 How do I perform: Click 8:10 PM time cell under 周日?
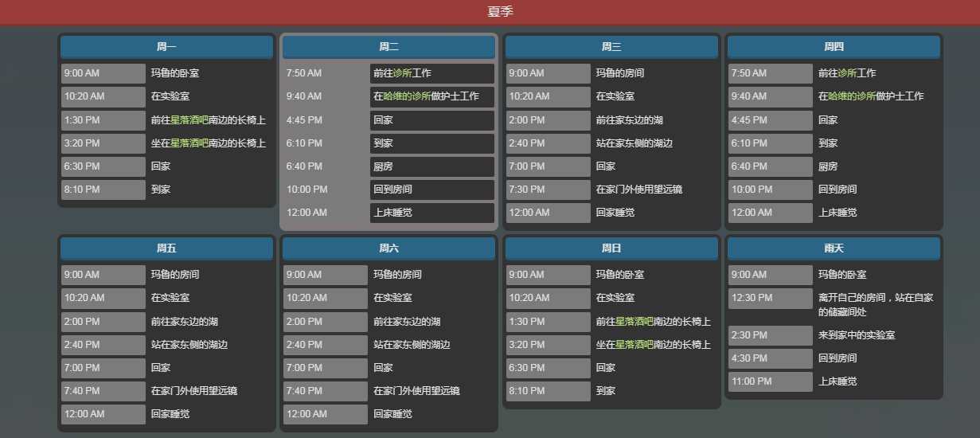pos(549,391)
